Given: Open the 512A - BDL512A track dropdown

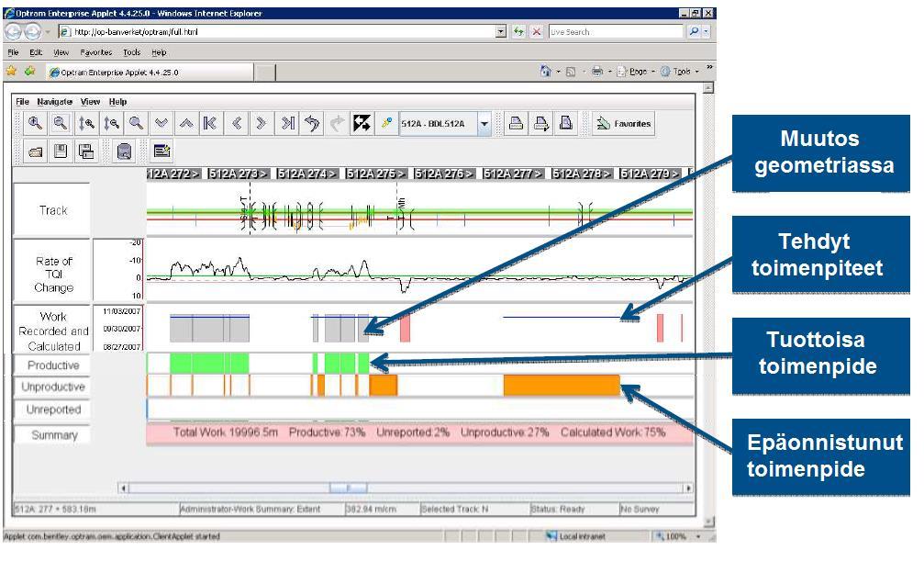Looking at the screenshot, I should (x=484, y=124).
